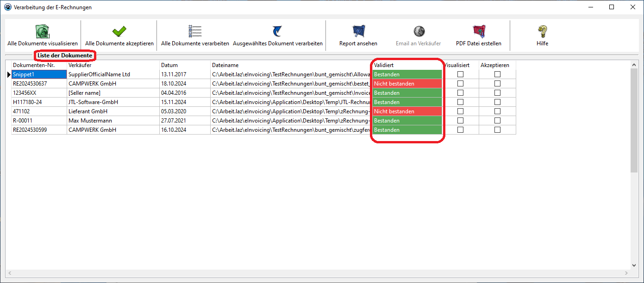Click the PDF Datei erstellen icon
This screenshot has height=283, width=644.
(478, 31)
